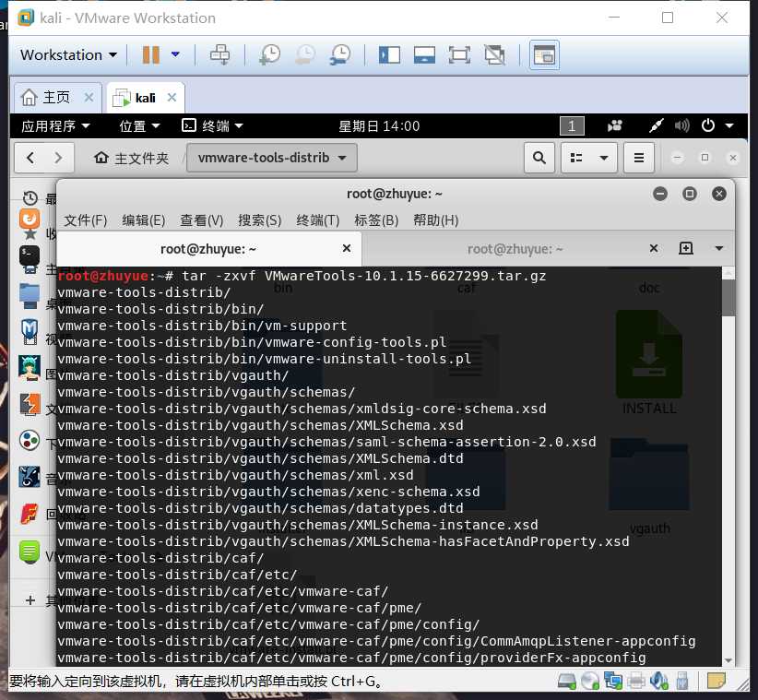The image size is (758, 700).
Task: Open terminal 标签(B) menu
Action: point(376,220)
